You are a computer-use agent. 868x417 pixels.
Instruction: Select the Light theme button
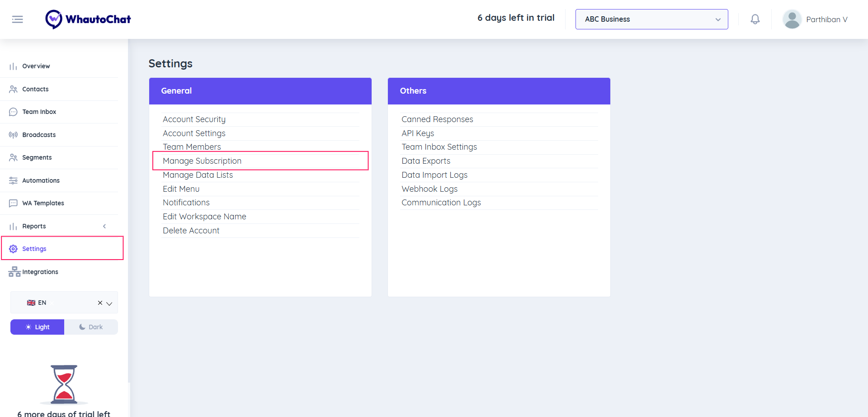[38, 327]
